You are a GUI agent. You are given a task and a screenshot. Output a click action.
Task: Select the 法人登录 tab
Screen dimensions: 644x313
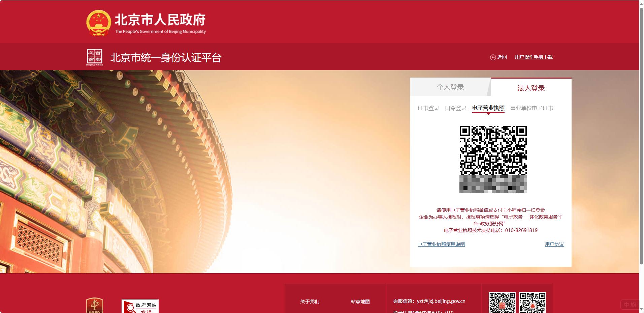pyautogui.click(x=530, y=88)
